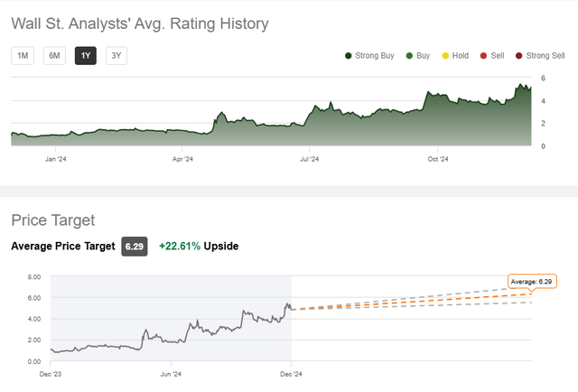
Task: Click the Strong Buy legend label
Action: point(375,56)
